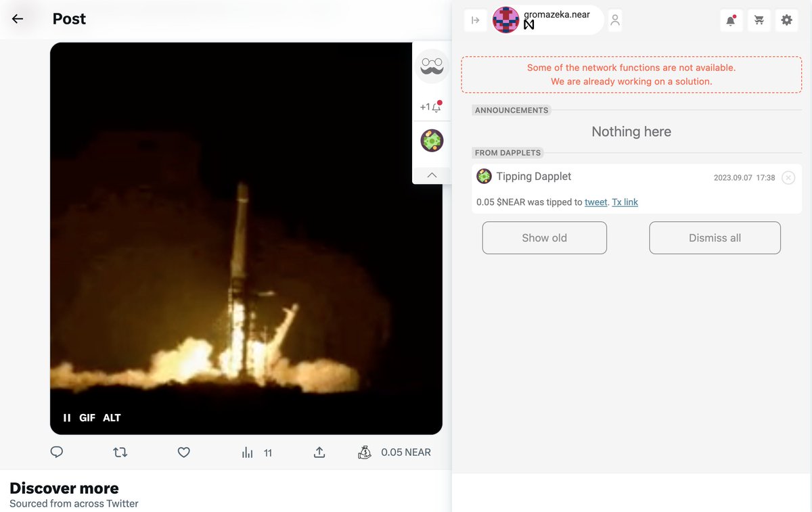Viewport: 812px width, 512px height.
Task: Click the Nothing here placeholder text
Action: [631, 132]
